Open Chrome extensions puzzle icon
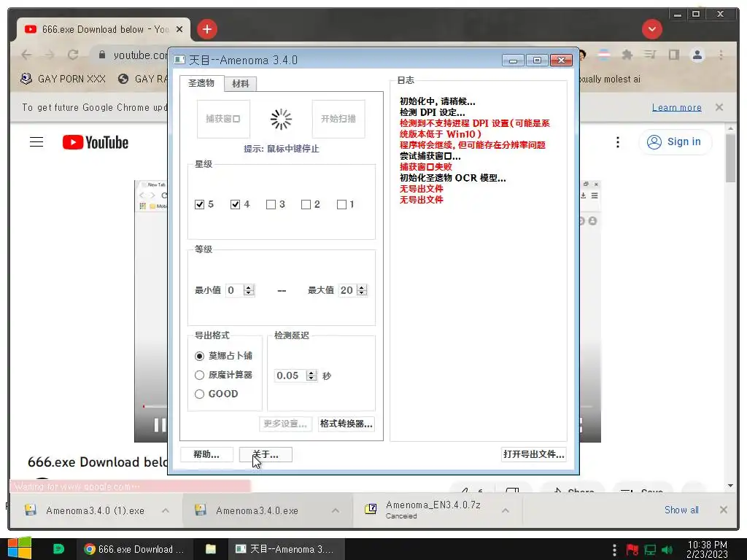The image size is (747, 560). 627,55
